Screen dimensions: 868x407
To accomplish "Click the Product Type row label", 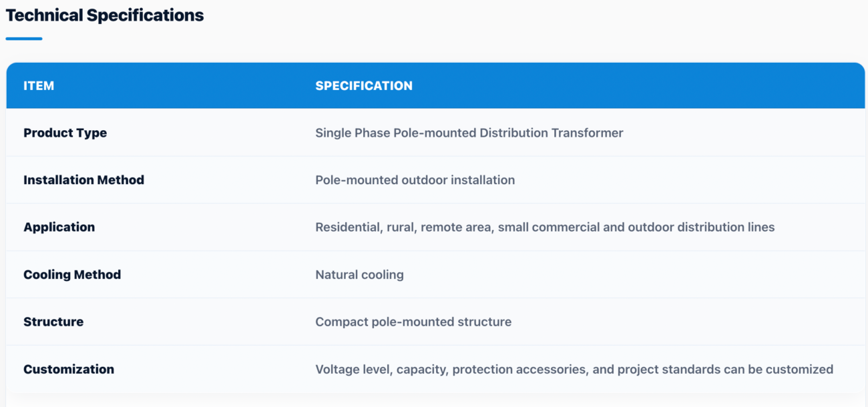I will 65,133.
